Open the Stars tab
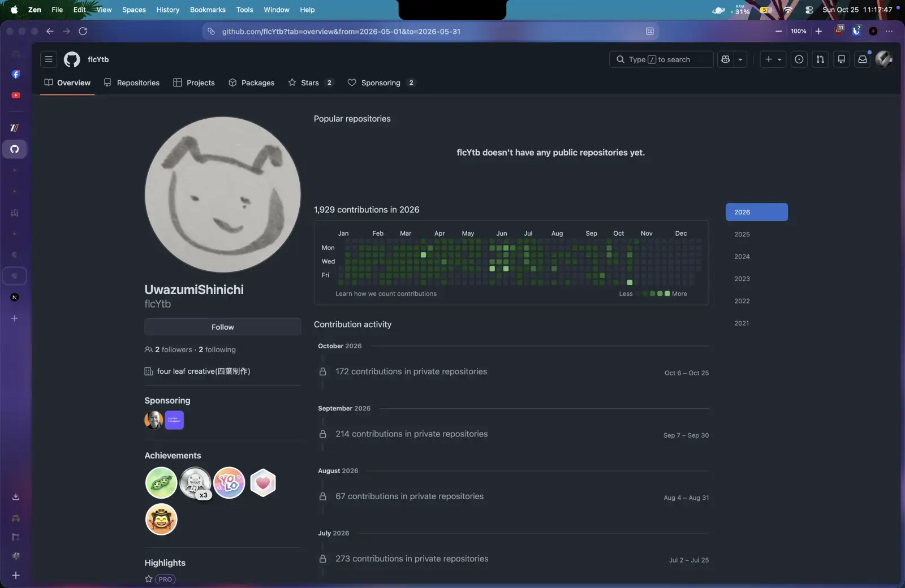 (311, 83)
